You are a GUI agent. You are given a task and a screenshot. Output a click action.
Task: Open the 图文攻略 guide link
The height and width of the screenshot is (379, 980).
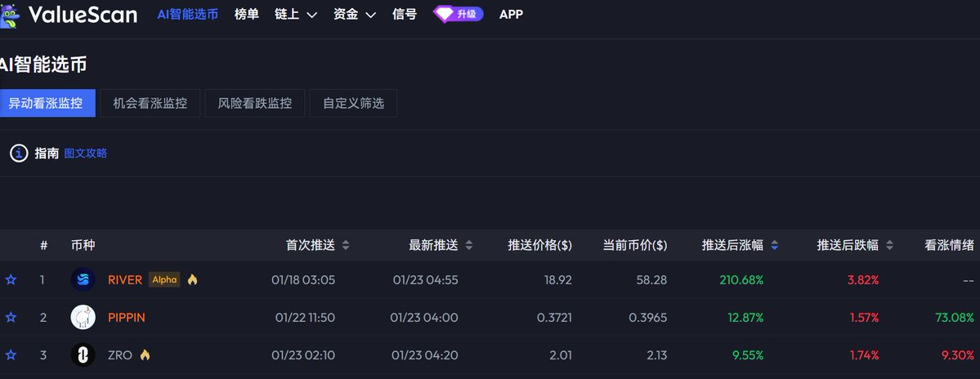click(86, 153)
